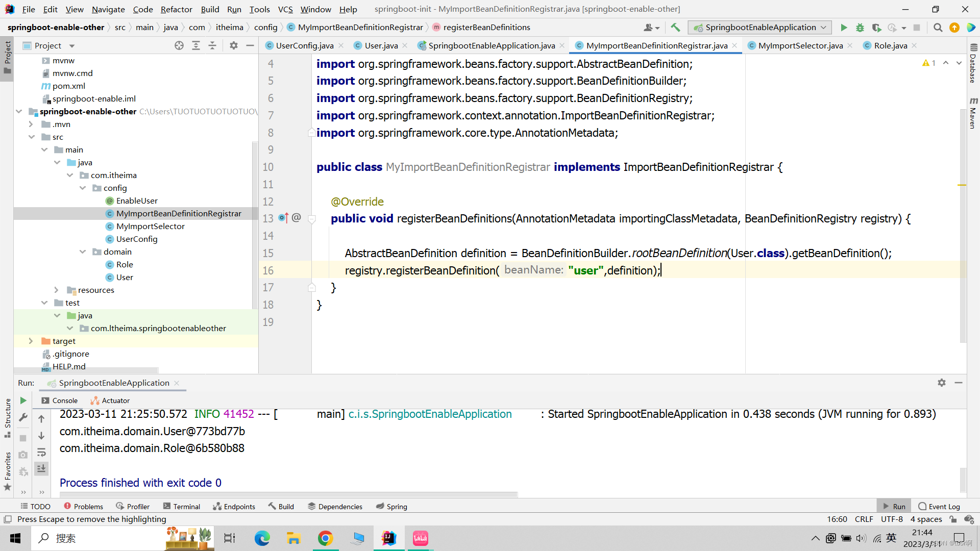Click the Event Log button

click(939, 507)
